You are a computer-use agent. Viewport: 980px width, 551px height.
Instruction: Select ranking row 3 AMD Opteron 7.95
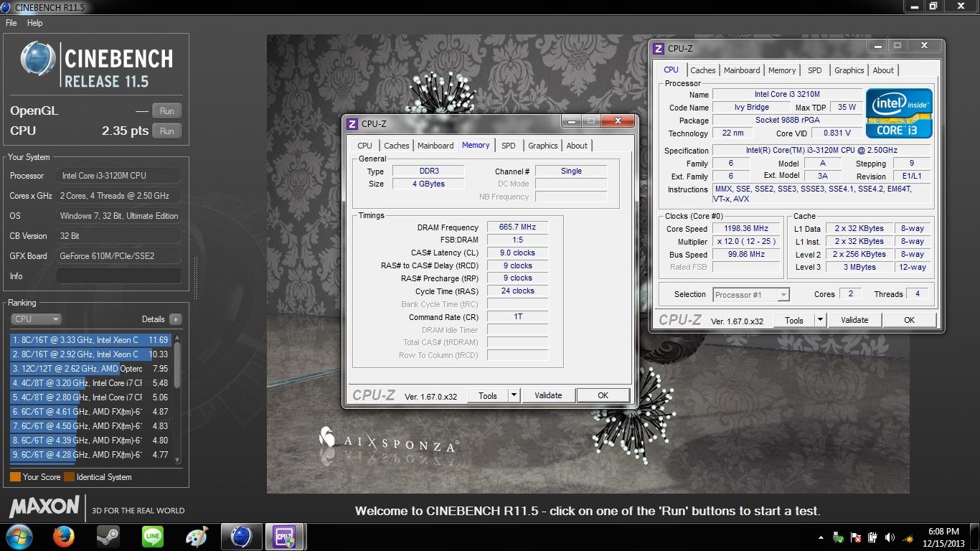[90, 369]
